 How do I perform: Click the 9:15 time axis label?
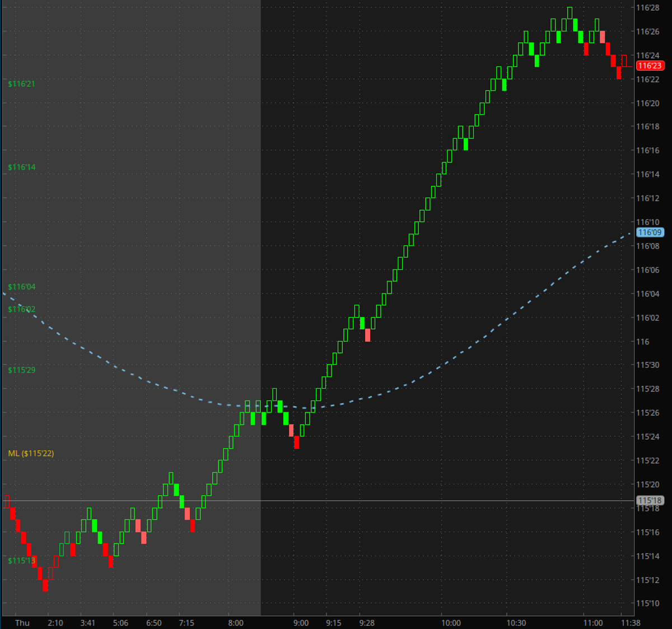tap(333, 623)
